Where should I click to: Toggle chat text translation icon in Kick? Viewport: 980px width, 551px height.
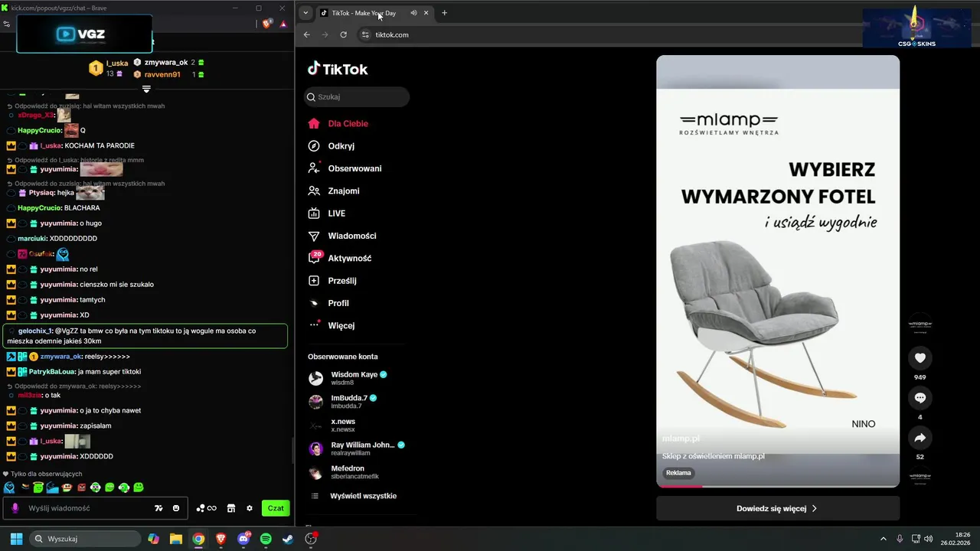click(x=158, y=508)
